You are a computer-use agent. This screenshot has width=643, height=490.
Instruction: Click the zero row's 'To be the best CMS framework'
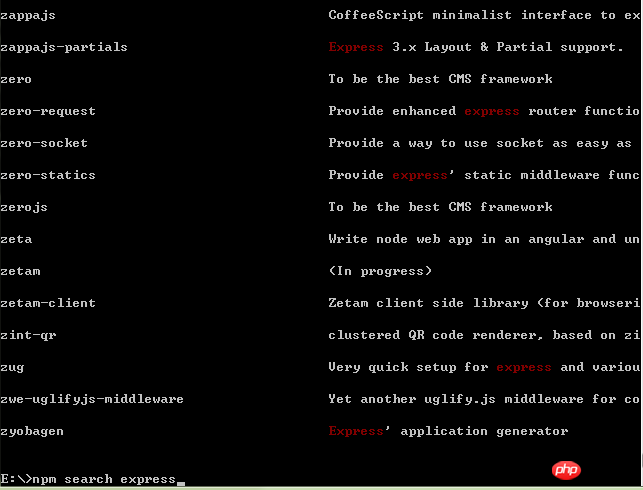tap(440, 79)
